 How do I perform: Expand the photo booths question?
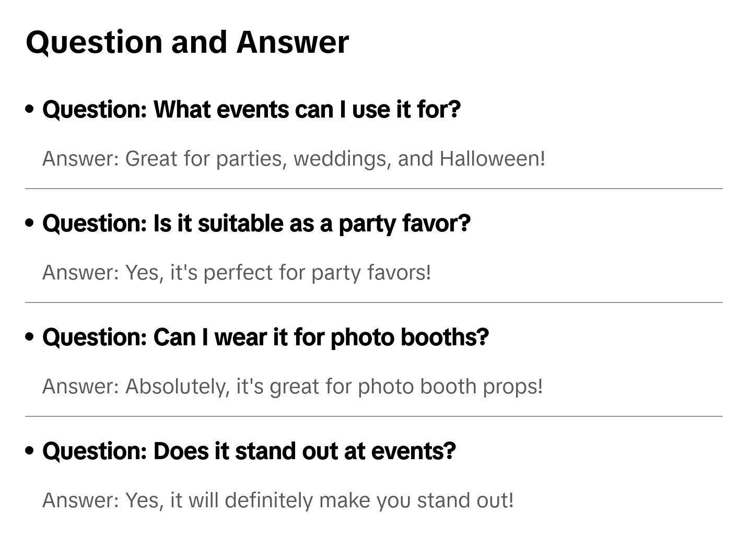[x=265, y=337]
